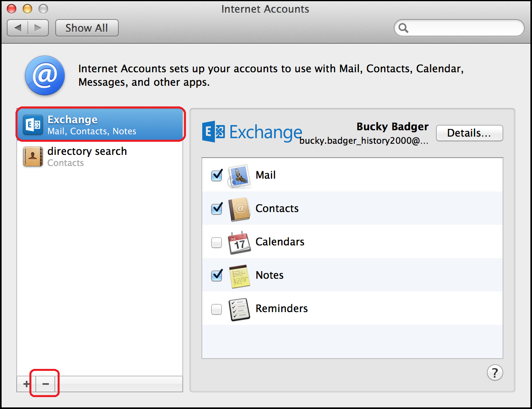Uncheck the Contacts checkbox
The height and width of the screenshot is (409, 532).
[x=217, y=208]
